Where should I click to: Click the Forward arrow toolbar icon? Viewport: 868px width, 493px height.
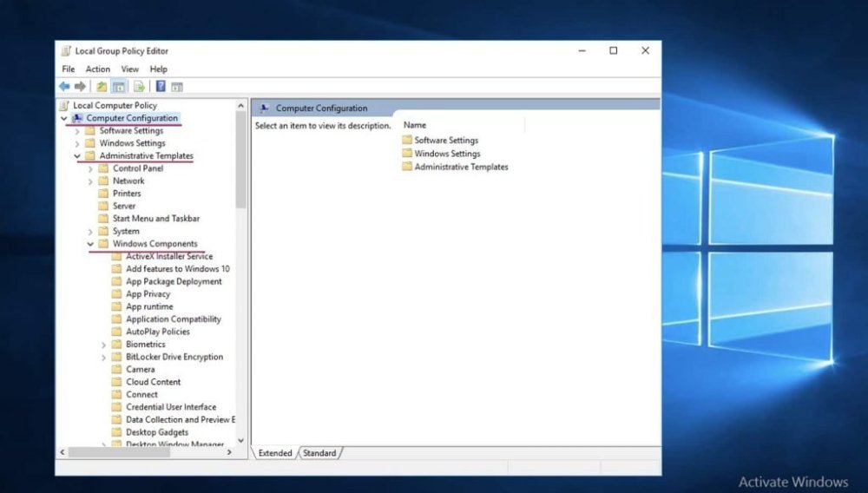80,86
